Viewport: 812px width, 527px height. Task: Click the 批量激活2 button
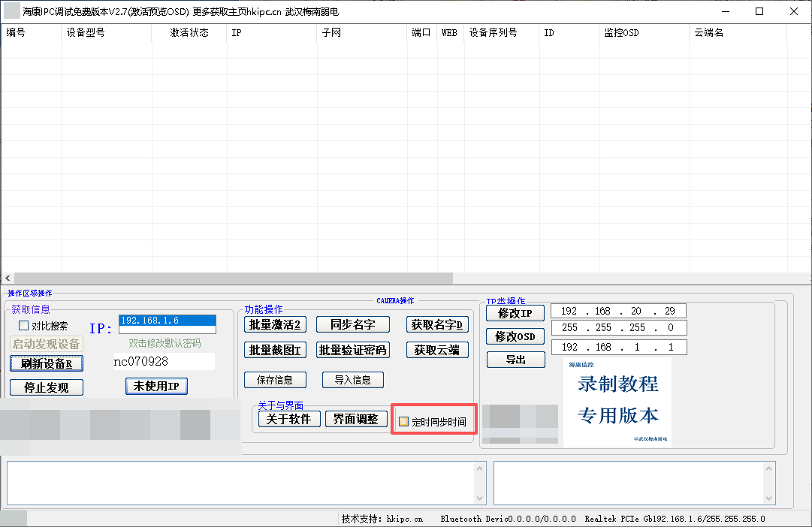pyautogui.click(x=275, y=324)
